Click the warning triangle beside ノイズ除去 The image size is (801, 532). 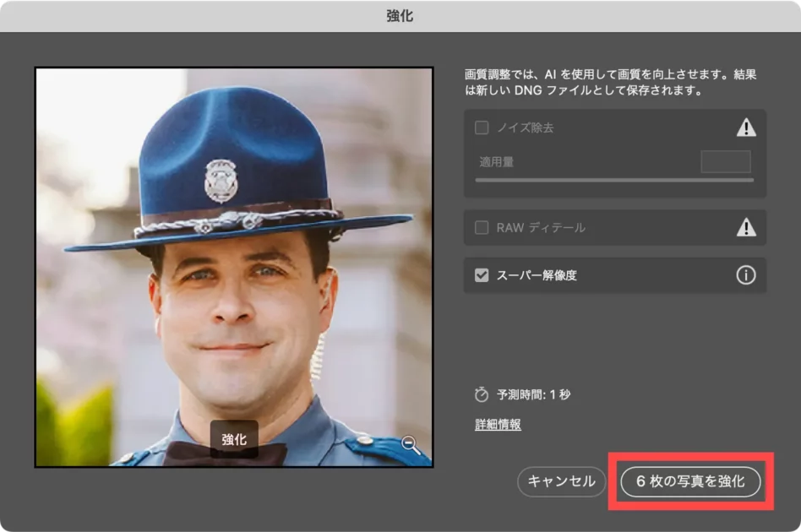(745, 128)
